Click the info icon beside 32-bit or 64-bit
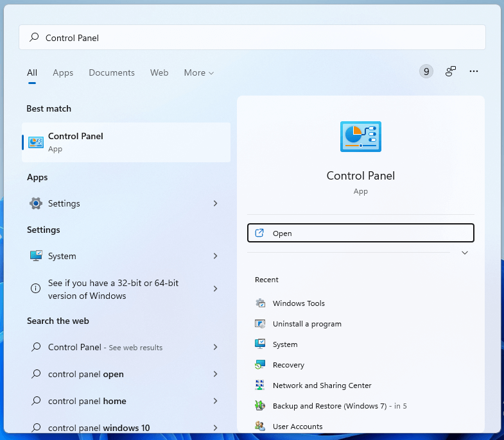 (x=35, y=289)
